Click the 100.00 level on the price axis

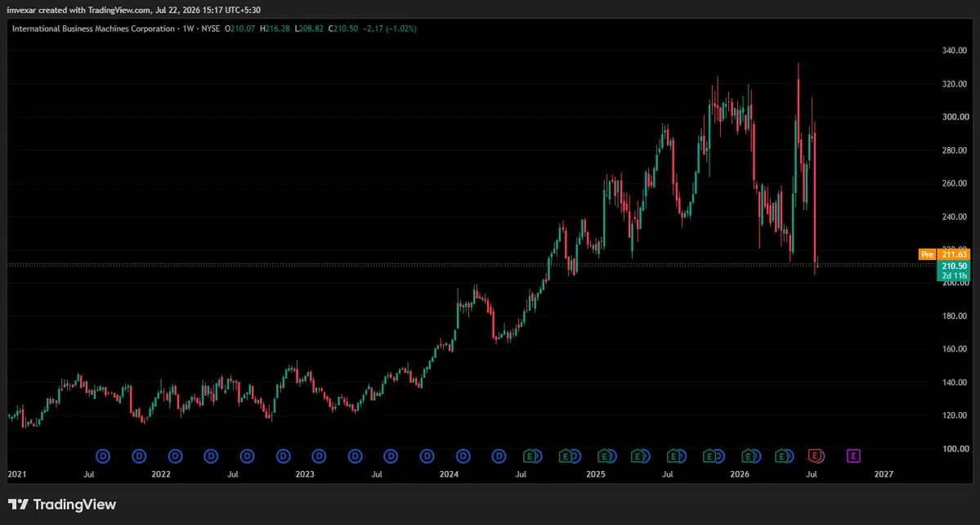tap(955, 449)
